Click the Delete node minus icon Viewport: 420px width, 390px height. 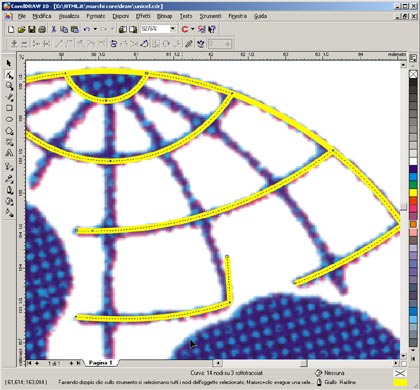coord(24,44)
